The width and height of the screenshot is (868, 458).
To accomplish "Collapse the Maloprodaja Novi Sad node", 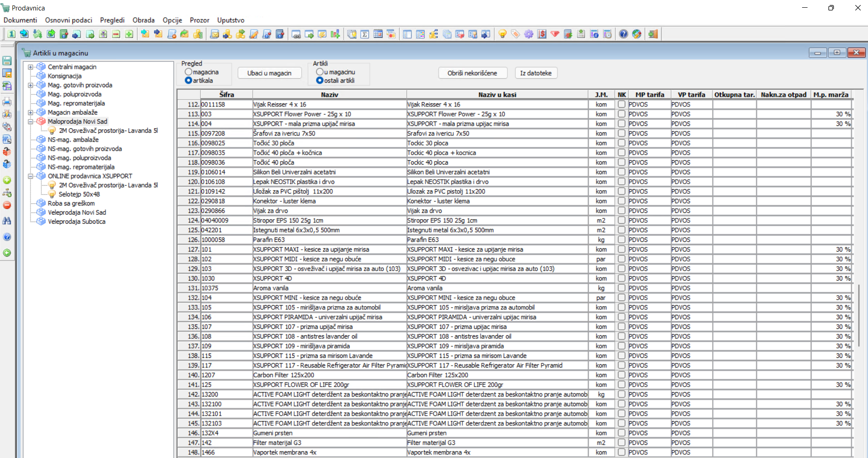I will pyautogui.click(x=30, y=121).
